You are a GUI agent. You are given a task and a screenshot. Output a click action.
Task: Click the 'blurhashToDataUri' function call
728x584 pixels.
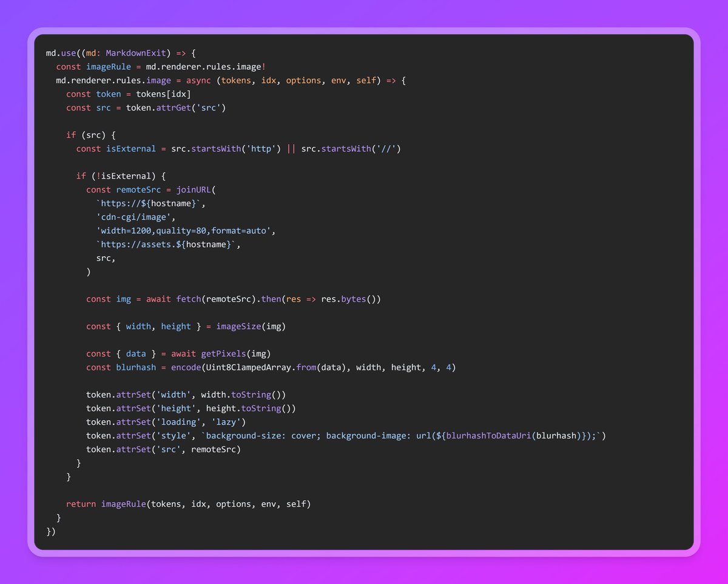[x=488, y=436]
